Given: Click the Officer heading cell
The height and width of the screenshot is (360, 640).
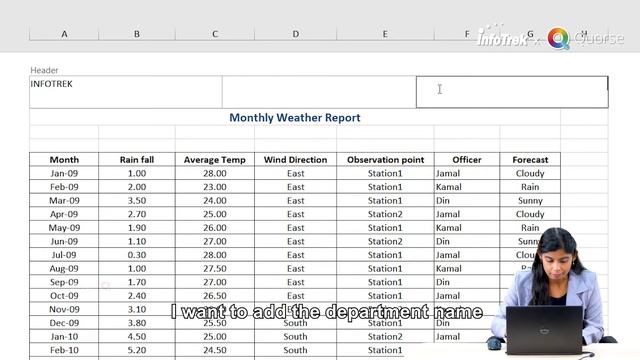Looking at the screenshot, I should click(467, 160).
